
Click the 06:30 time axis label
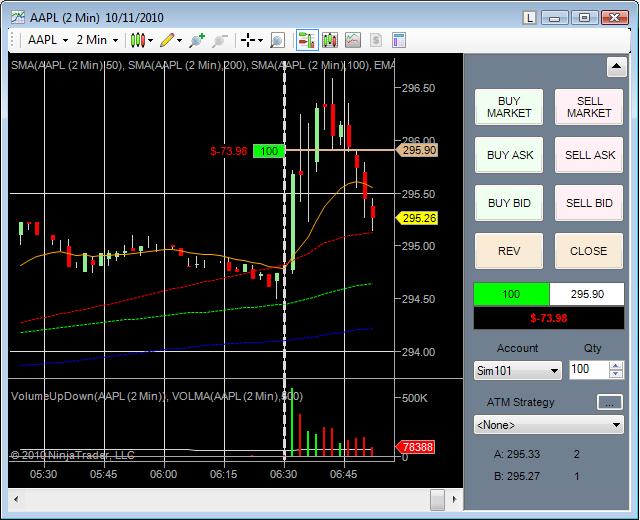coord(283,474)
